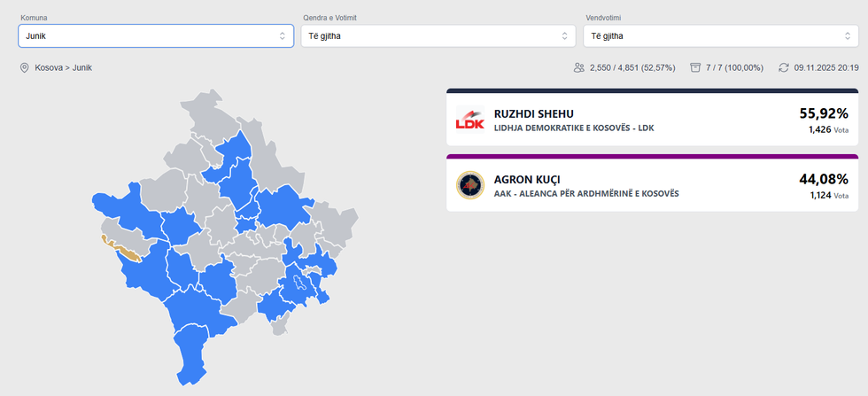This screenshot has width=868, height=396.
Task: Select Junik in the breadcrumb trail
Action: (82, 67)
